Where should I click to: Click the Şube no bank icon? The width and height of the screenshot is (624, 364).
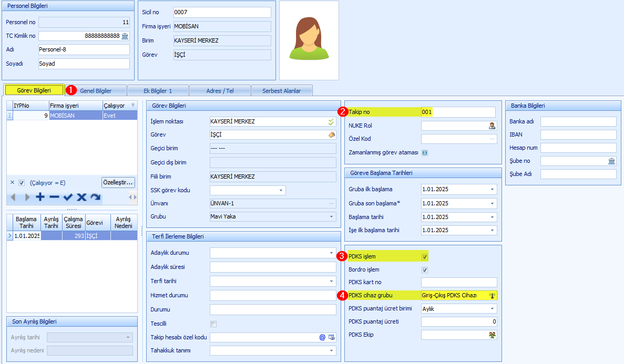click(x=611, y=161)
